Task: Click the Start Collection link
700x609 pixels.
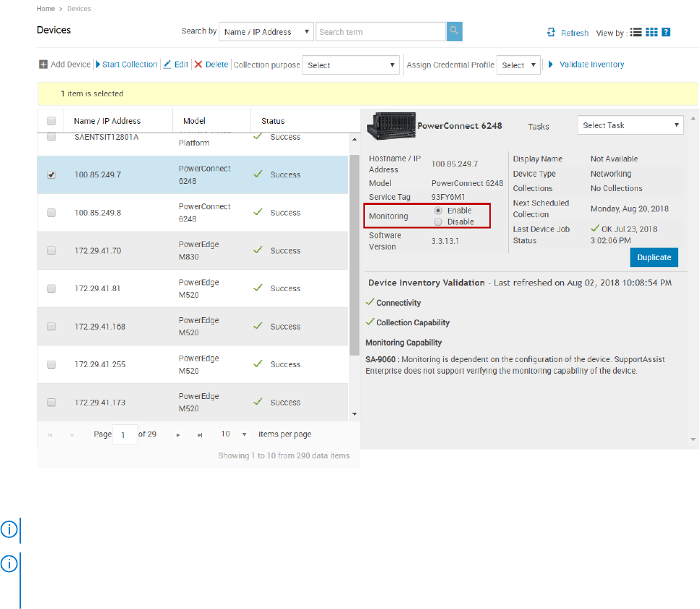Action: click(130, 64)
